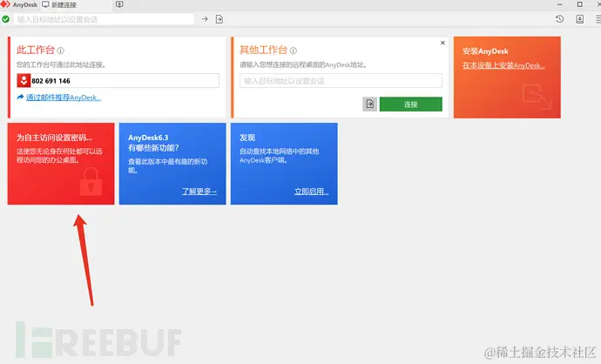
Task: Click the 安装AnyDesk orange tile heading
Action: pyautogui.click(x=485, y=51)
